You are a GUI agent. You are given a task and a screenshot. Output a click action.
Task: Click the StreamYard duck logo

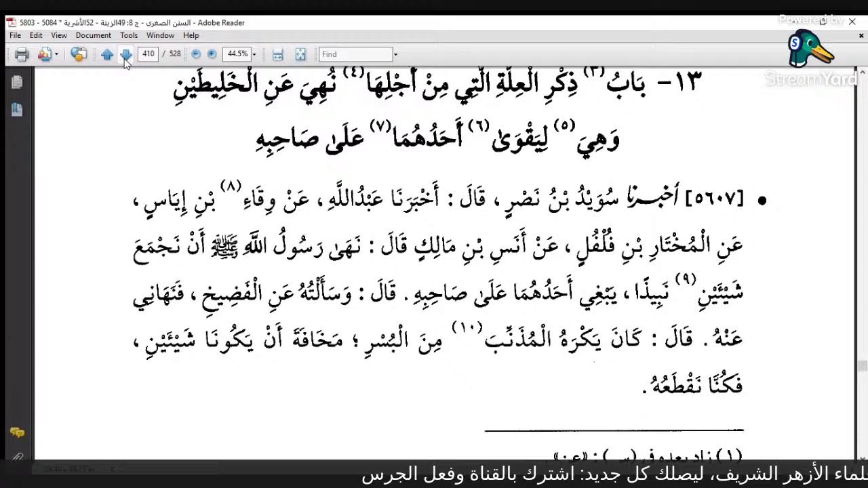[x=810, y=47]
